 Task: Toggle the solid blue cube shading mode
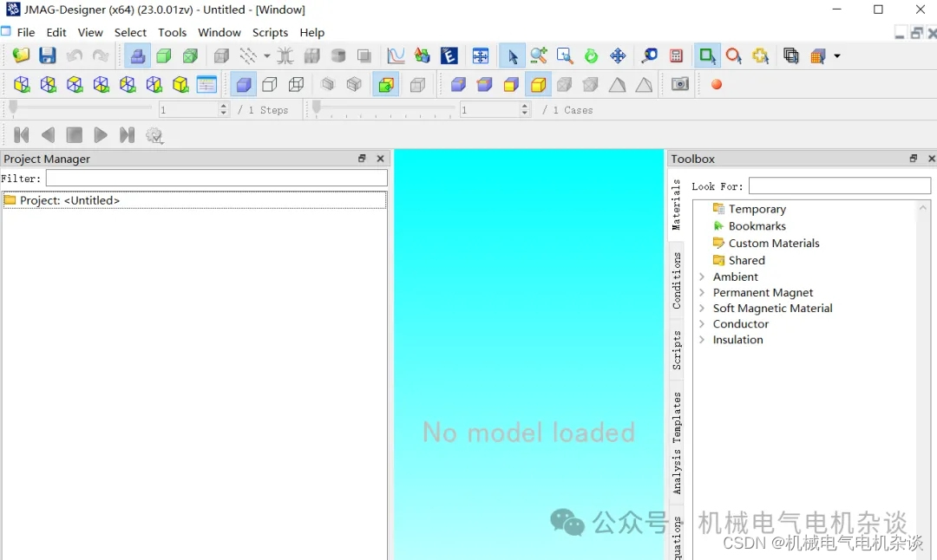(243, 85)
